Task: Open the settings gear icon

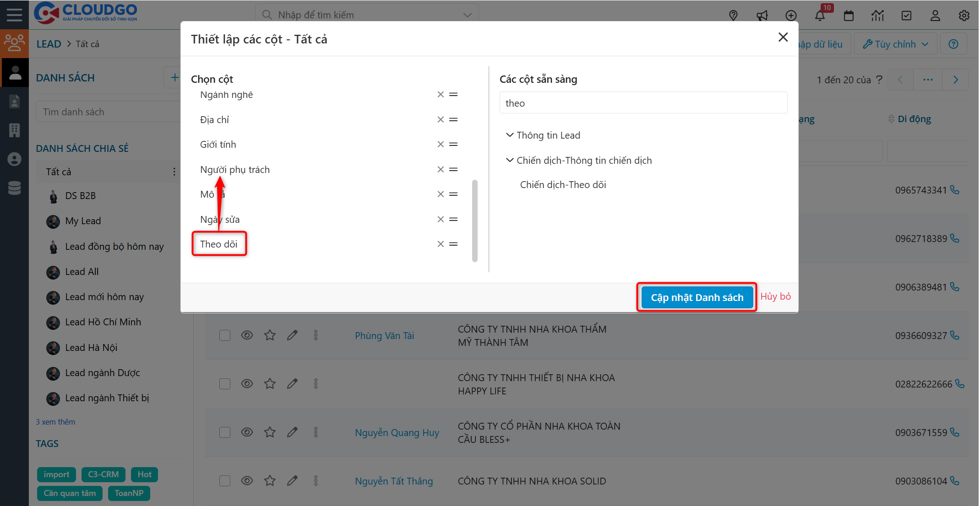Action: 964,15
